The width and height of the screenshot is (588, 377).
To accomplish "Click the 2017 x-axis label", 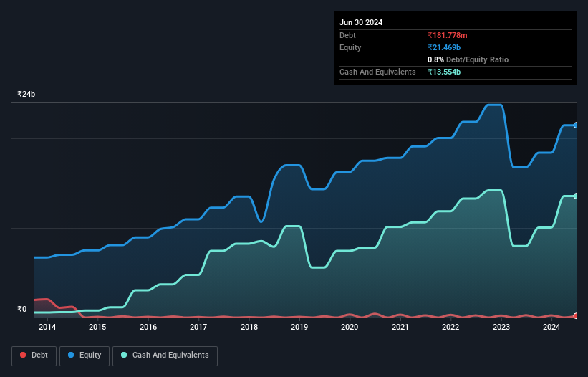I will pos(198,327).
